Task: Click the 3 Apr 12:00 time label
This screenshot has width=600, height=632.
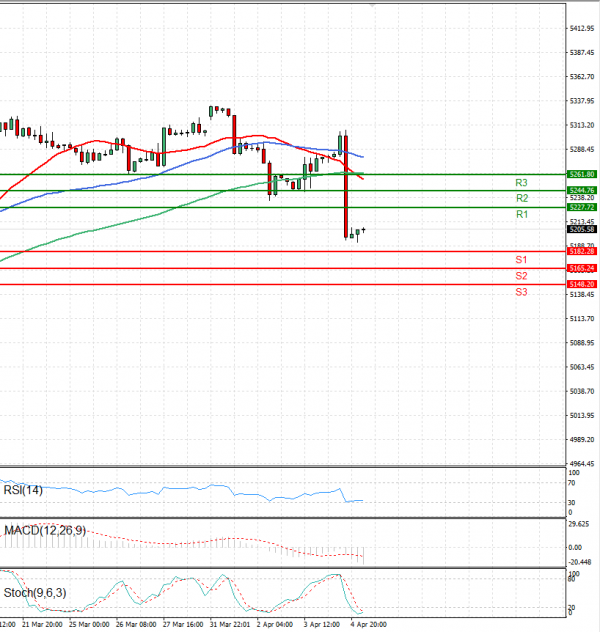Action: (322, 624)
